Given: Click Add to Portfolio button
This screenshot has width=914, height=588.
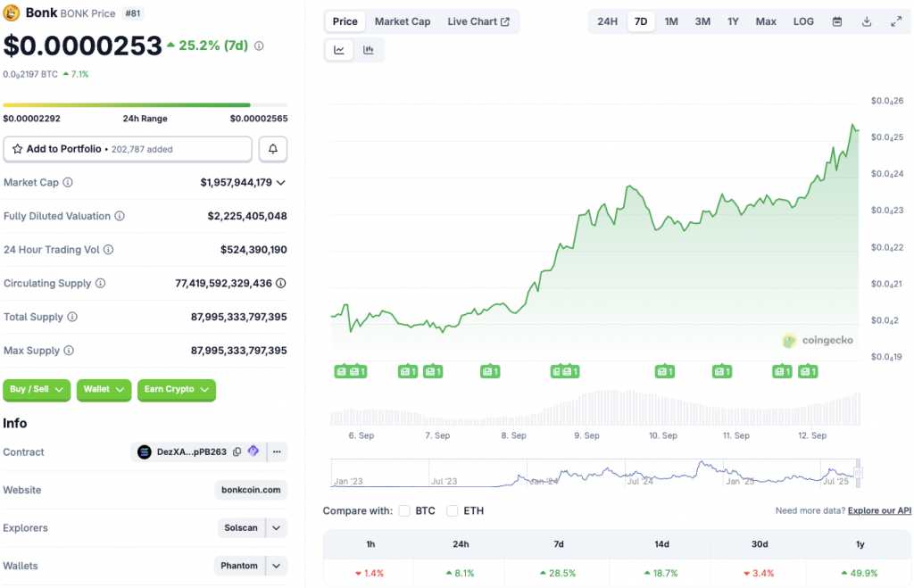Looking at the screenshot, I should pyautogui.click(x=128, y=149).
